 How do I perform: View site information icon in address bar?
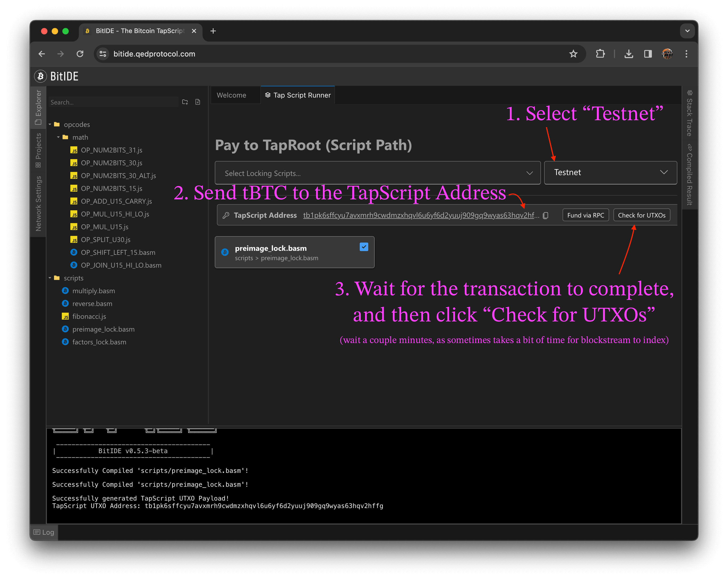[x=103, y=54]
